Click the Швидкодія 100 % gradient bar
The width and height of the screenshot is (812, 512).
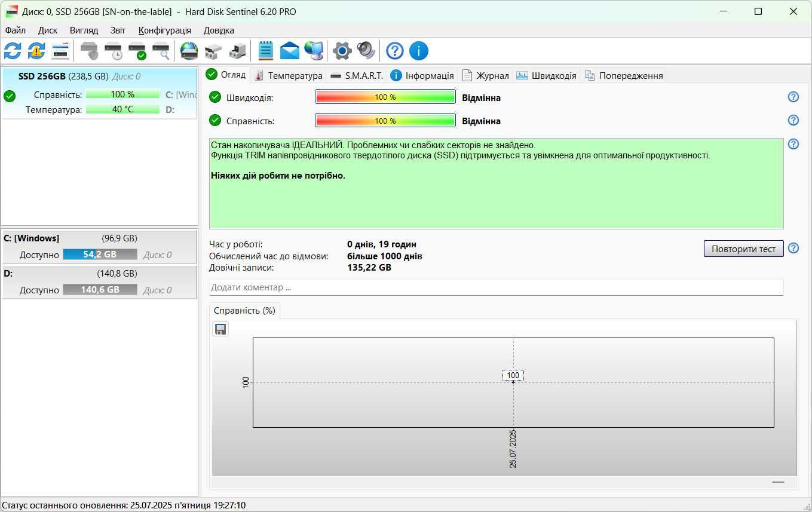coord(385,97)
